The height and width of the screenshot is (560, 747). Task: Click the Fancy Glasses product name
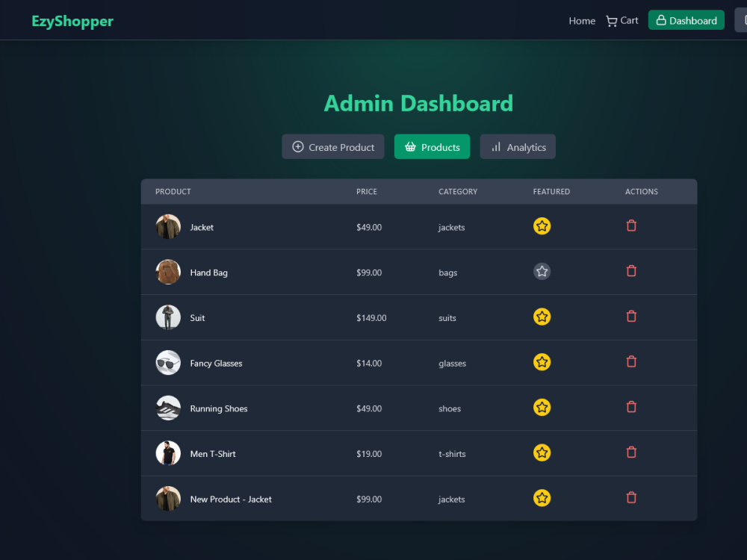216,364
